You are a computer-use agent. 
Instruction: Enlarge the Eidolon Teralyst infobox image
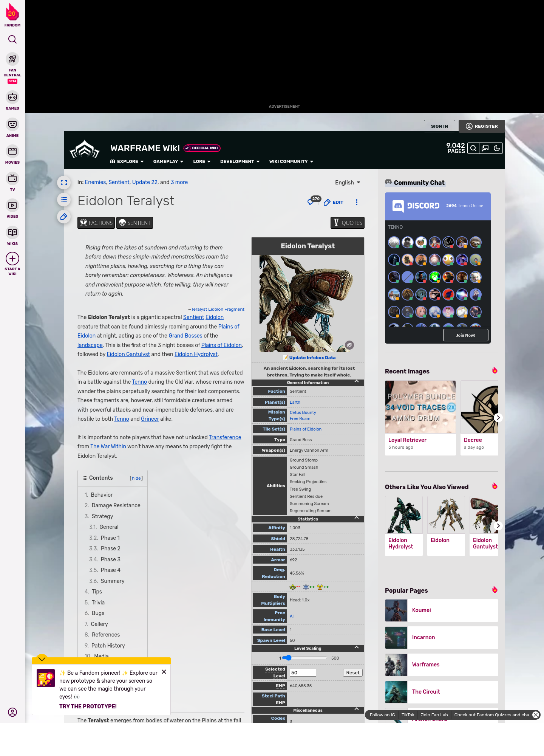[349, 345]
